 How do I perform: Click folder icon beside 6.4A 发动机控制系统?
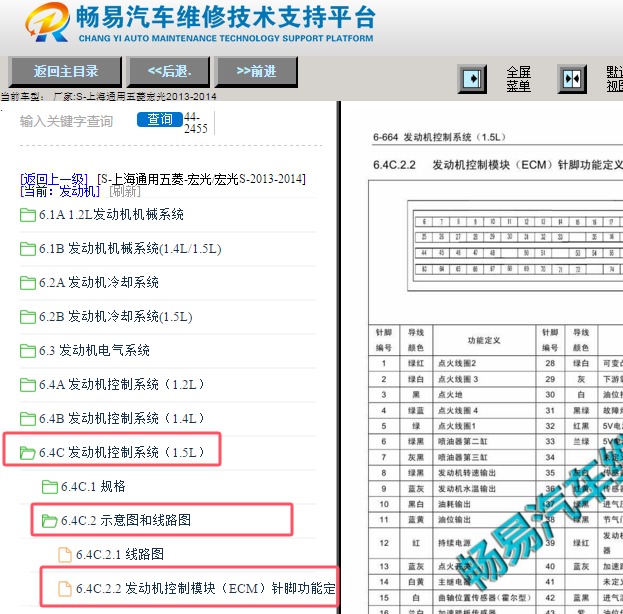[27, 385]
